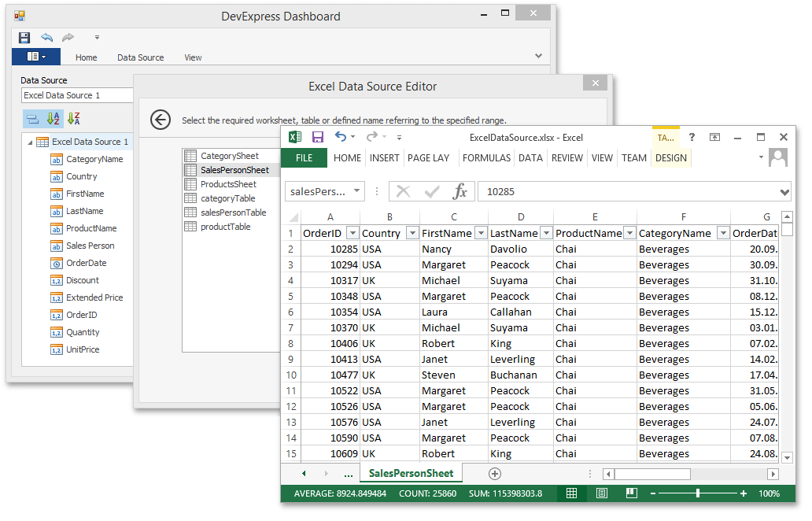Click the save icon in DevExpress Dashboard toolbar
This screenshot has height=521, width=812.
tap(24, 38)
